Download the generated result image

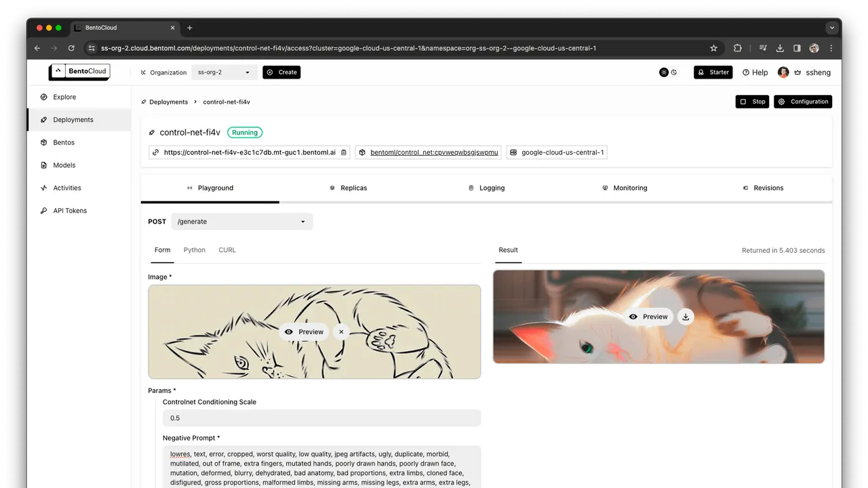(686, 317)
